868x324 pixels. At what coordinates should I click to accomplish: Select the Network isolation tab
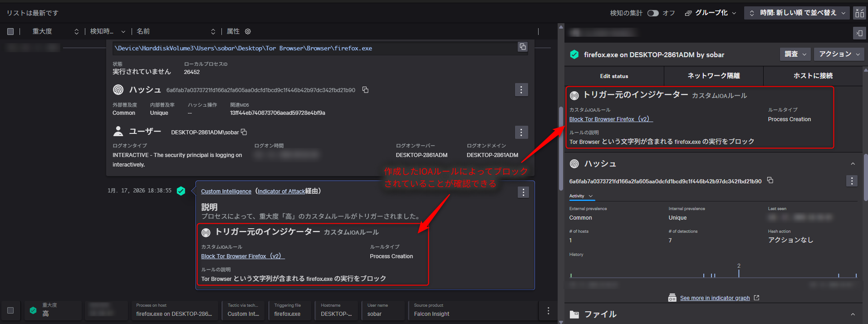click(713, 76)
